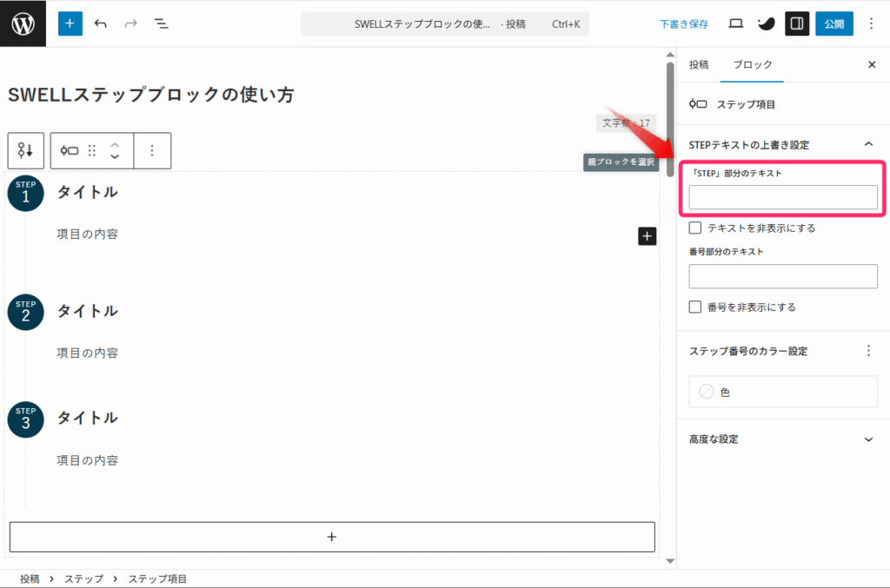The height and width of the screenshot is (588, 890).
Task: Enable テキストを非表示にする checkbox
Action: [x=695, y=228]
